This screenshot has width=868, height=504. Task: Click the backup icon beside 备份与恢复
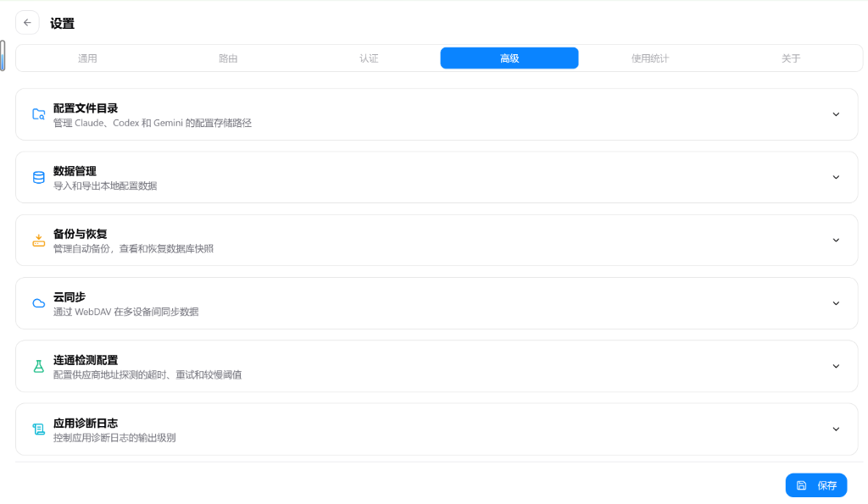(38, 240)
